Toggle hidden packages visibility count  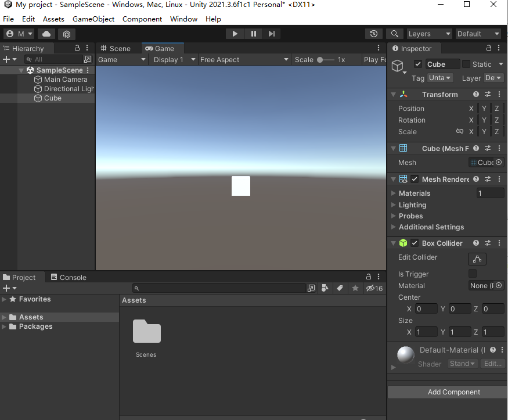click(374, 288)
